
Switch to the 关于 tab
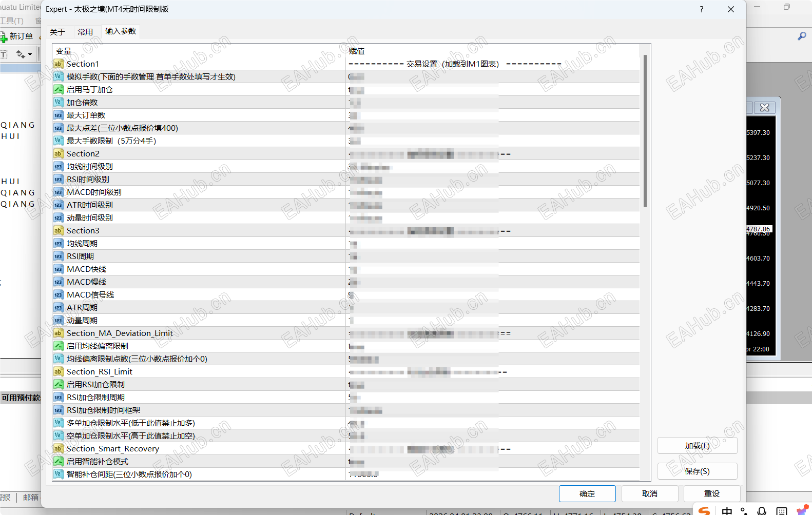click(57, 32)
